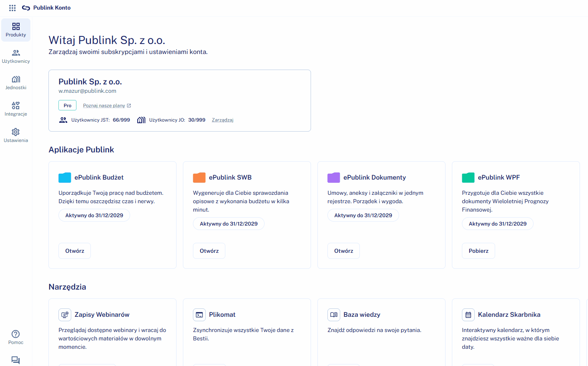
Task: Click the Zapisy Webinarów screen icon
Action: tap(65, 315)
